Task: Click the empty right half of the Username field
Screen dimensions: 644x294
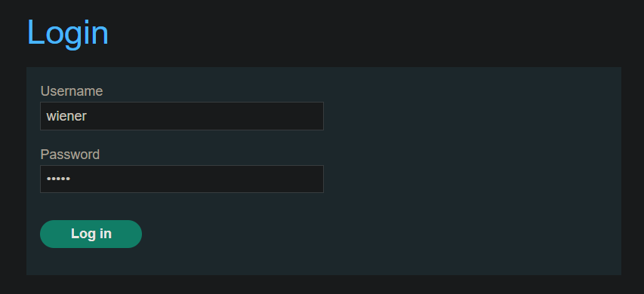Action: 253,116
